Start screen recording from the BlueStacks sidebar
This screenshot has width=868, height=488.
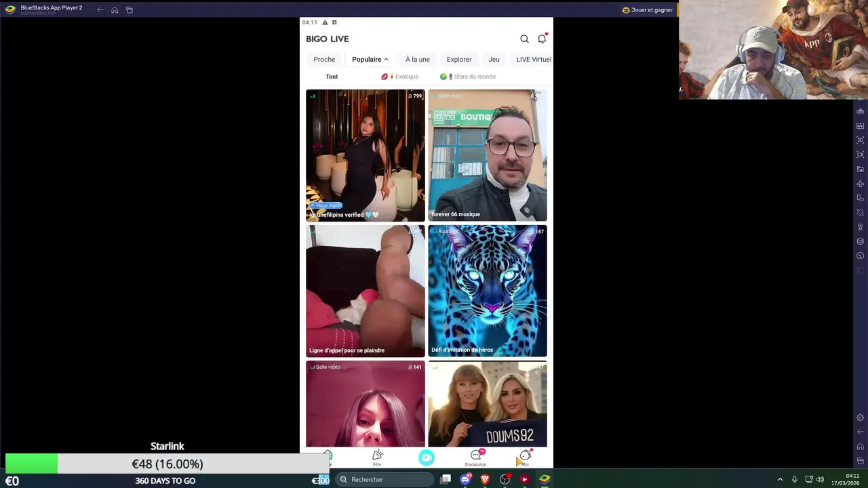pyautogui.click(x=861, y=155)
